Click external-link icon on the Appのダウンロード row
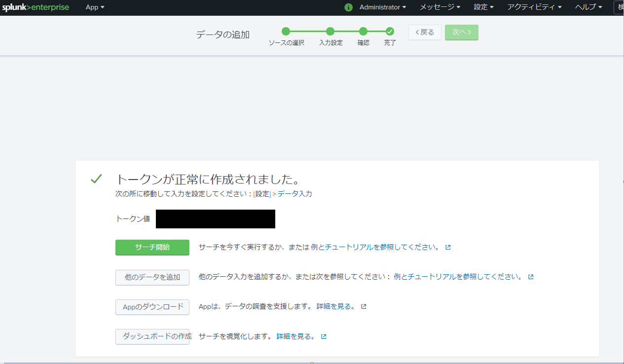 click(x=364, y=307)
